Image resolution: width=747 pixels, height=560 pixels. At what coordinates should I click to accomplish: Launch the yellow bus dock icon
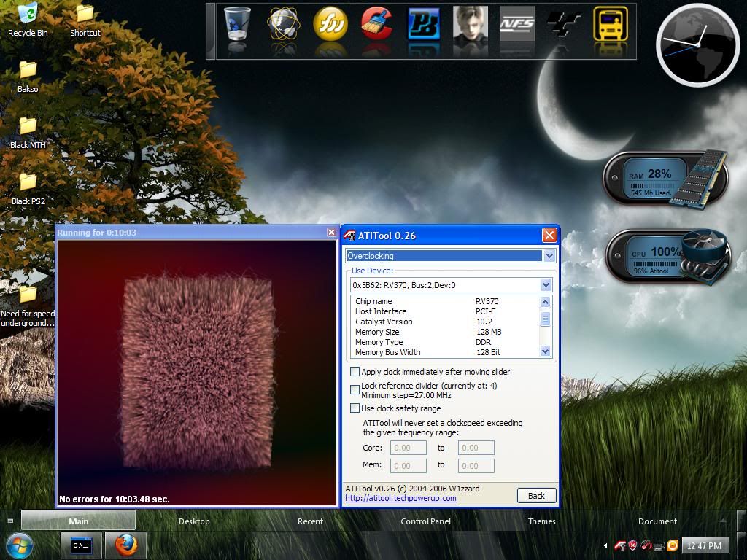coord(611,24)
